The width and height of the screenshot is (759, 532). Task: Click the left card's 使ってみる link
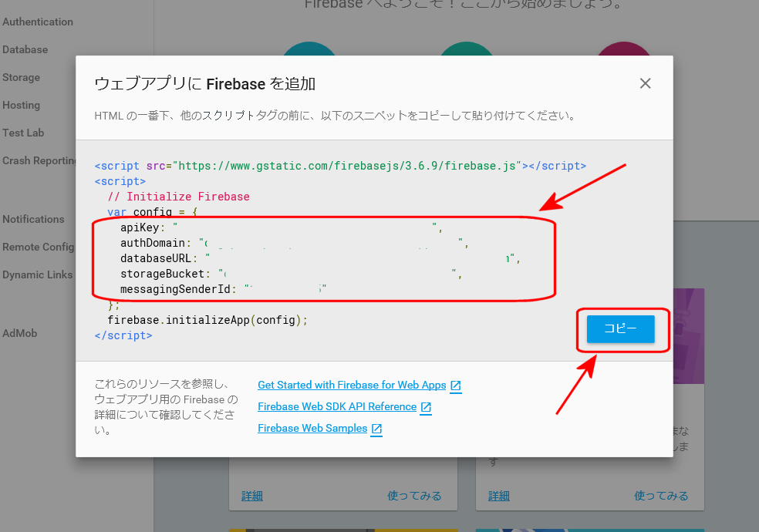click(414, 496)
